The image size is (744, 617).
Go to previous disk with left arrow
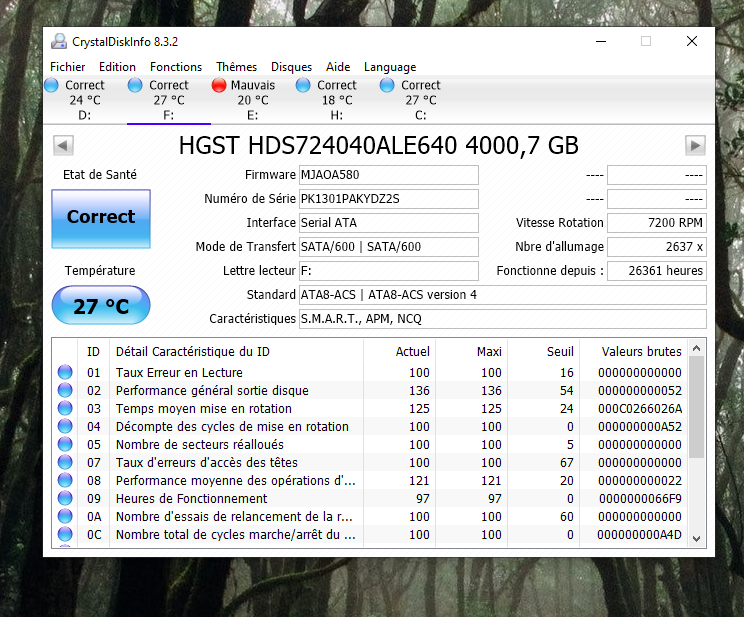tap(63, 145)
